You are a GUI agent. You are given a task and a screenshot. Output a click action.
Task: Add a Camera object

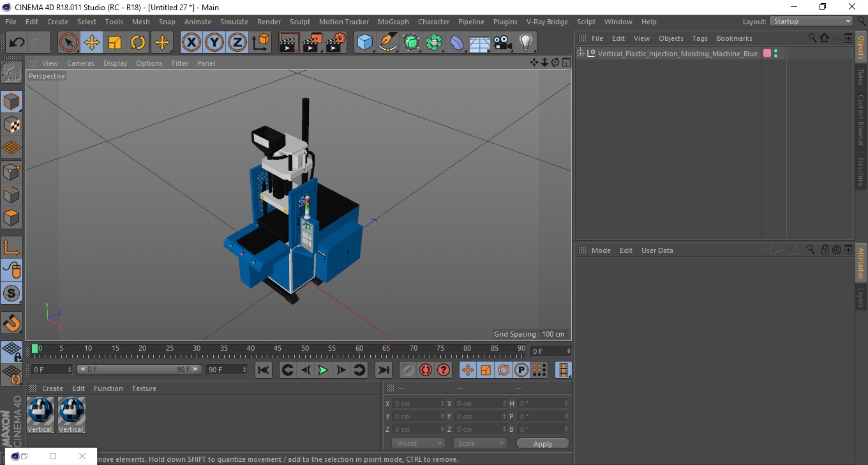[503, 43]
